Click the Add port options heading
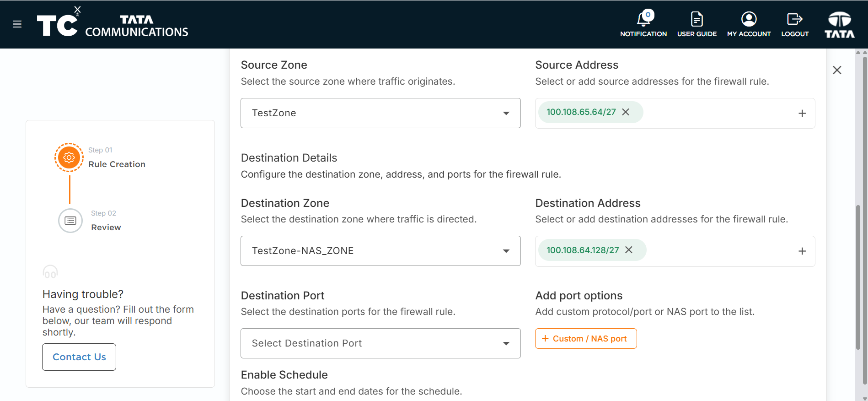Viewport: 868px width, 401px height. click(579, 296)
